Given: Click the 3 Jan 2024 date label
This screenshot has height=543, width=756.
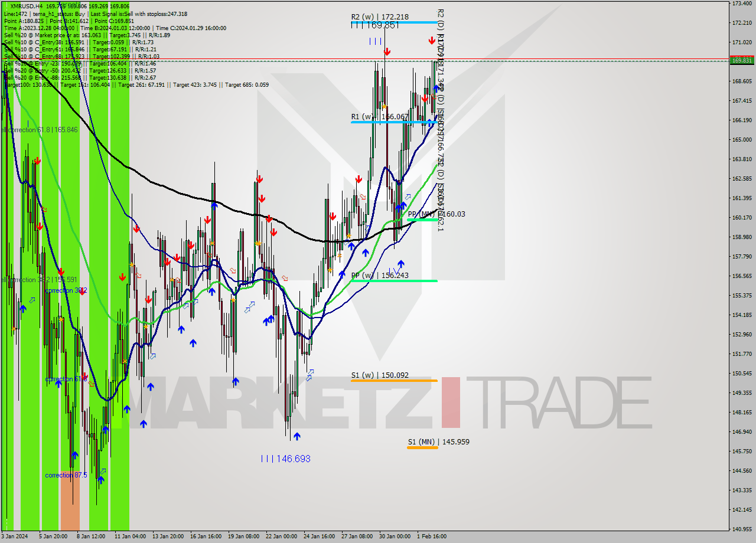Looking at the screenshot, I should [x=14, y=537].
